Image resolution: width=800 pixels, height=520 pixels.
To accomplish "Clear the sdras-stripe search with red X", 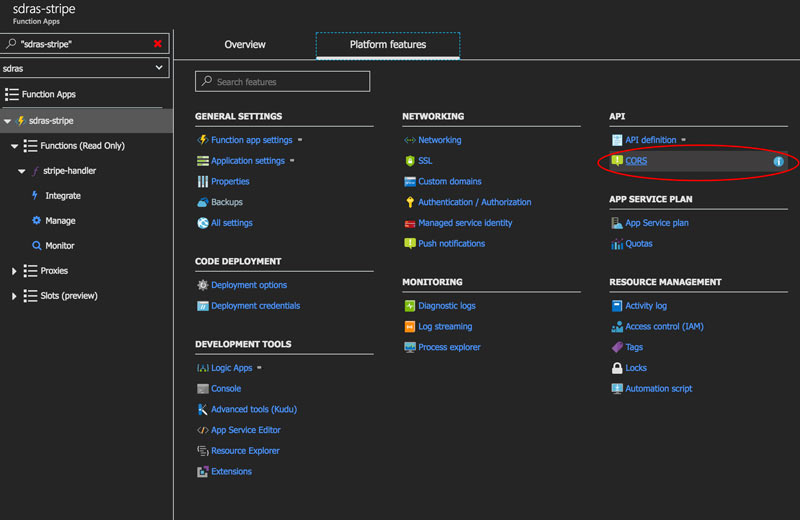I will pos(158,44).
